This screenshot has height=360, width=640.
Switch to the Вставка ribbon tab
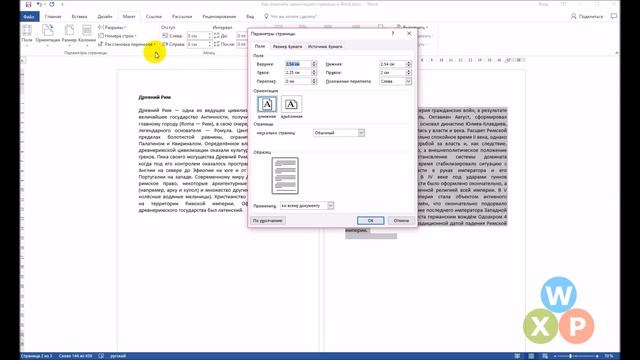[79, 17]
